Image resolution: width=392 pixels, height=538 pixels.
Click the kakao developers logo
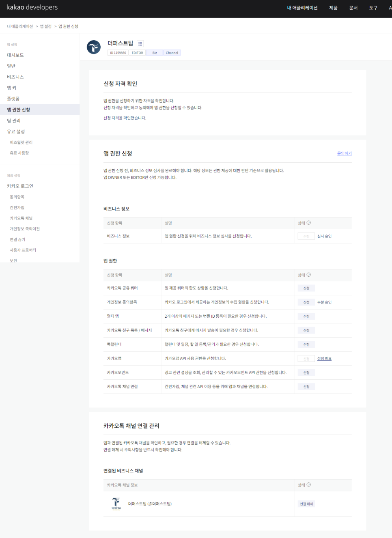click(x=32, y=7)
